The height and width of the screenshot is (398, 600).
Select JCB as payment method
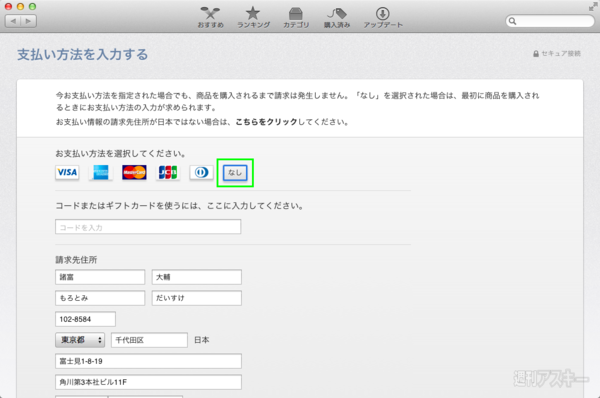[x=168, y=172]
